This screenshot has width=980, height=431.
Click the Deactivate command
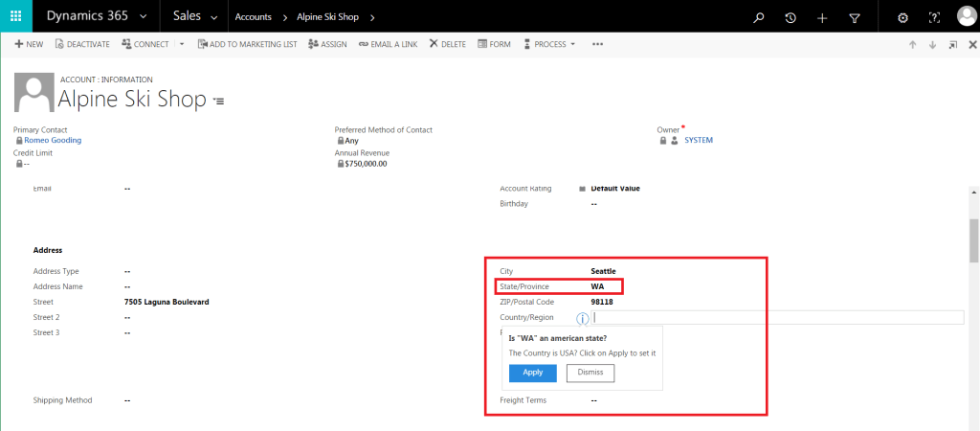coord(82,44)
